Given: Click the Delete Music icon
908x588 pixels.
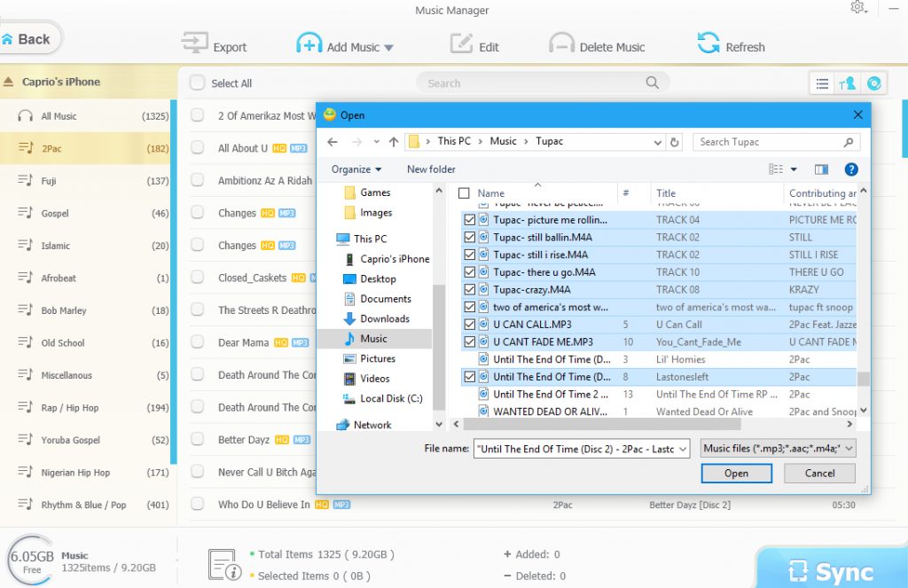Looking at the screenshot, I should click(561, 43).
